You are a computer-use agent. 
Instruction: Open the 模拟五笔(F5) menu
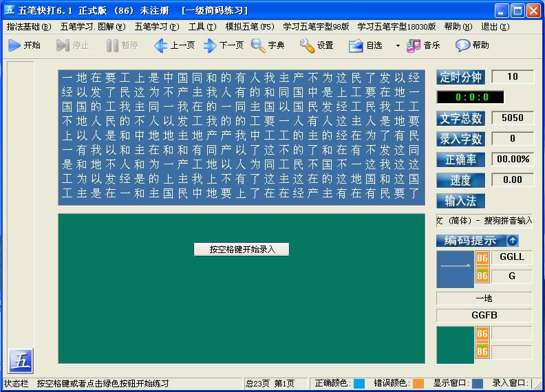(x=250, y=27)
